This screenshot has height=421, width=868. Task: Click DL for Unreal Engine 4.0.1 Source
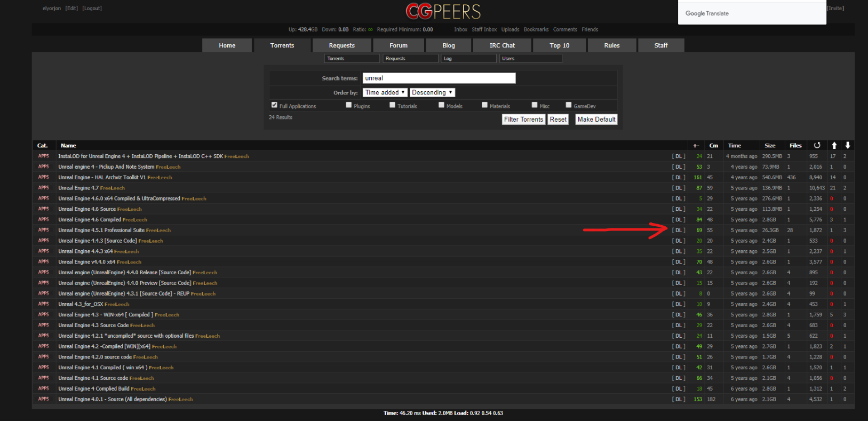(x=679, y=399)
